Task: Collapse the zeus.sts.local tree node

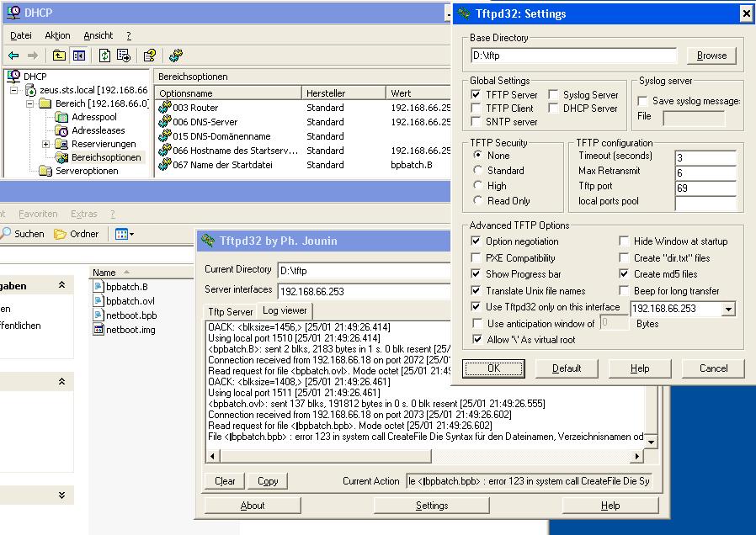Action: point(14,90)
